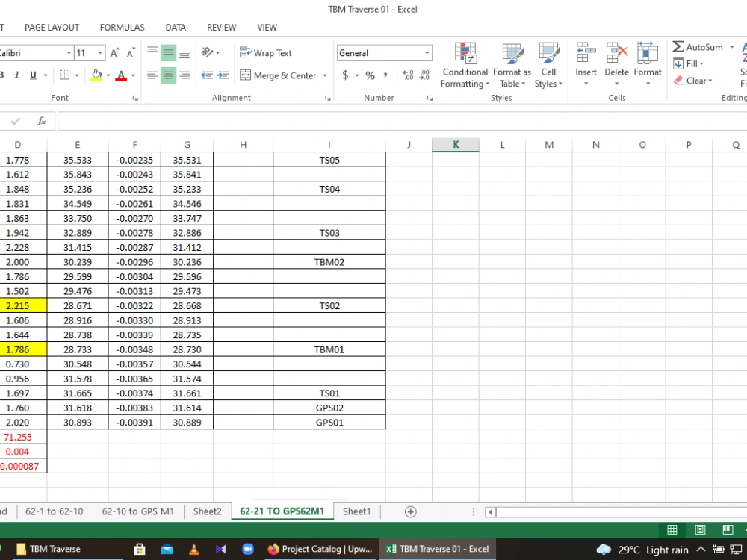The width and height of the screenshot is (747, 560).
Task: Open the fill color dropdown arrow
Action: 108,75
